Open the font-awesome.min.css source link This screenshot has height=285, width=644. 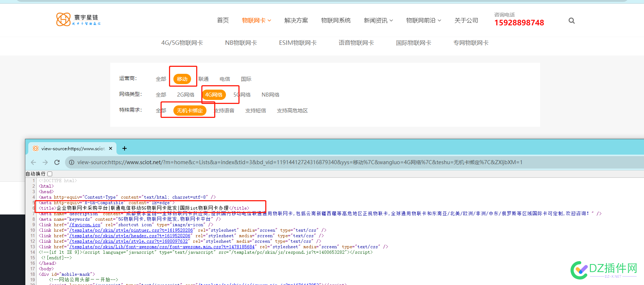[x=162, y=247]
